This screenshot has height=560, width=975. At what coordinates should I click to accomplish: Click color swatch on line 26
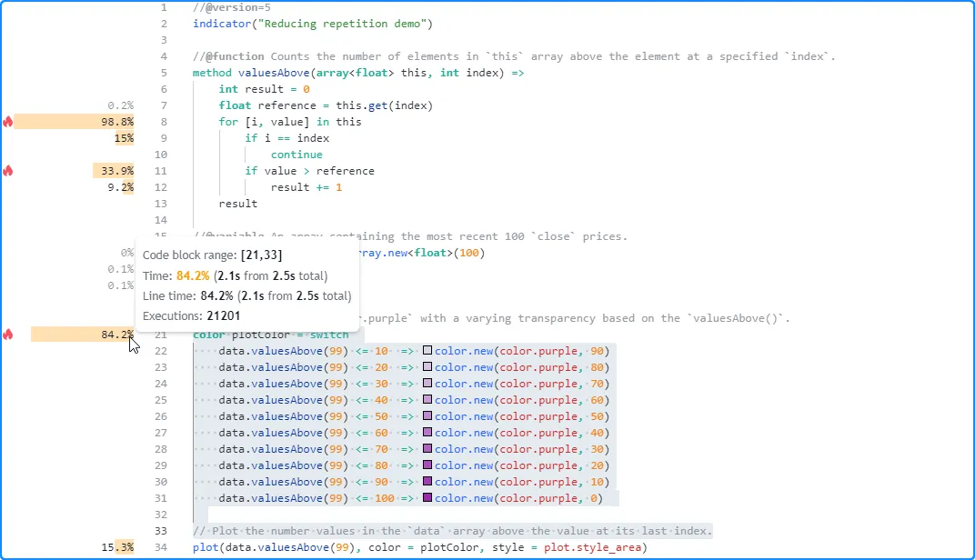[x=427, y=416]
